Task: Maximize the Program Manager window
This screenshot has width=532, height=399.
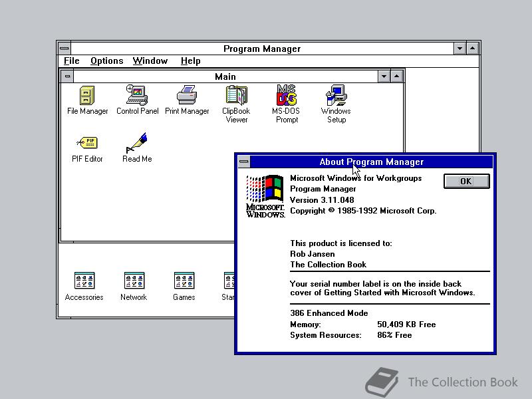Action: tap(472, 49)
